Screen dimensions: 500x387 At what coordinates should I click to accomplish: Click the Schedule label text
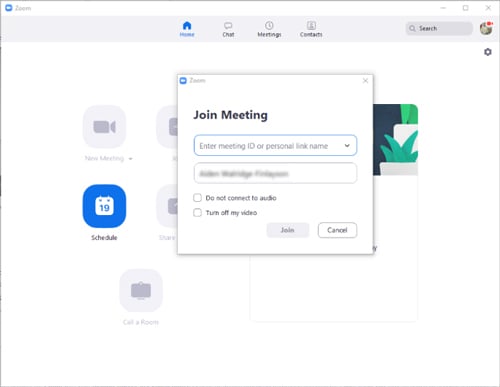pyautogui.click(x=104, y=238)
